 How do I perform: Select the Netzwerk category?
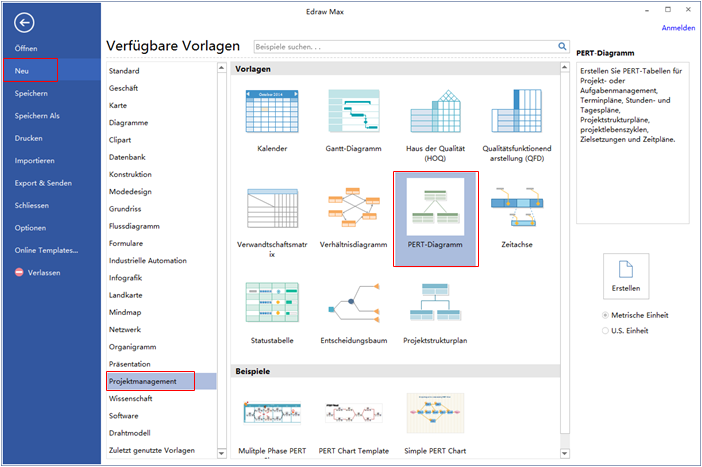tap(124, 330)
